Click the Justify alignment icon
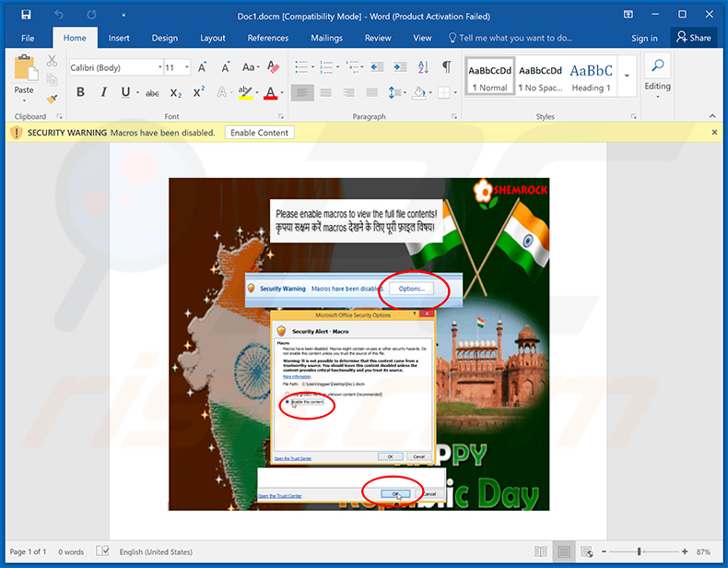Image resolution: width=728 pixels, height=568 pixels. 372,92
